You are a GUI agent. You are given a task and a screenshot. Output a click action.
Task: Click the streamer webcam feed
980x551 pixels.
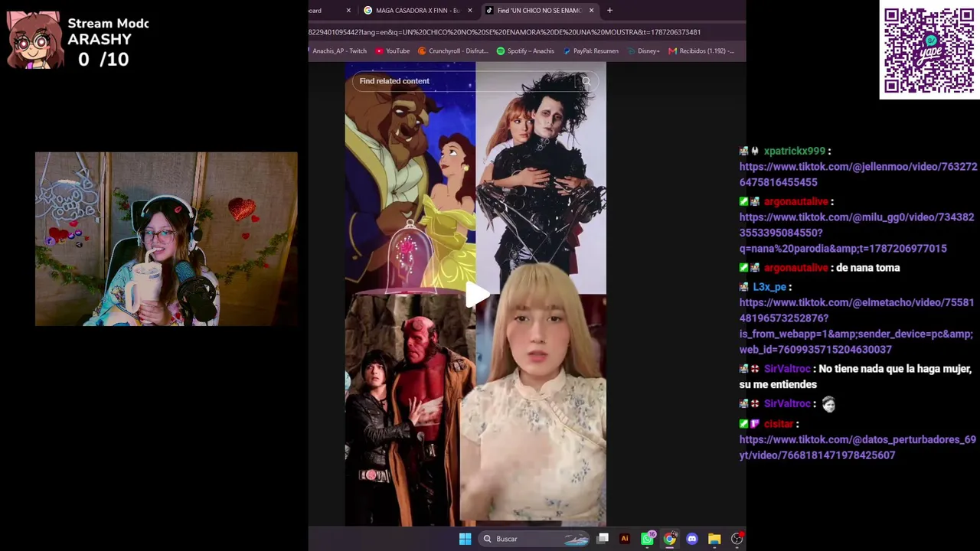point(166,239)
